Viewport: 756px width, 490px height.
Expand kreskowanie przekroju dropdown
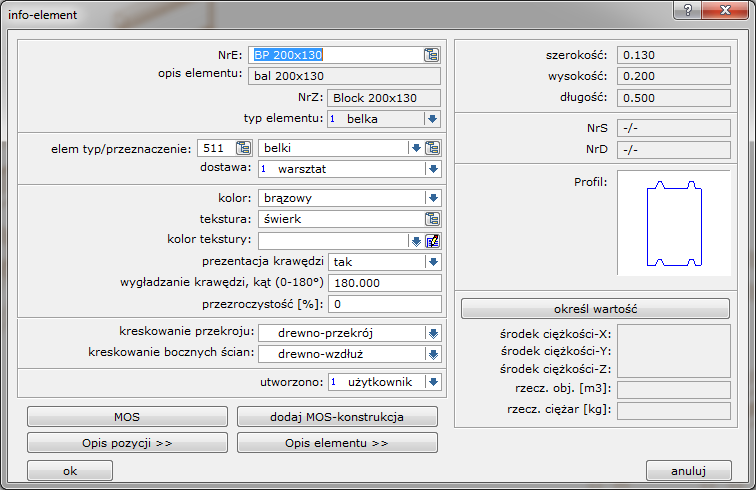(432, 332)
